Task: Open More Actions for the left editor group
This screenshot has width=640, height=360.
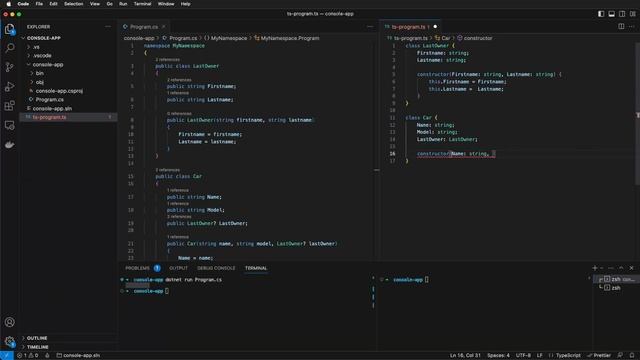Action: point(370,27)
